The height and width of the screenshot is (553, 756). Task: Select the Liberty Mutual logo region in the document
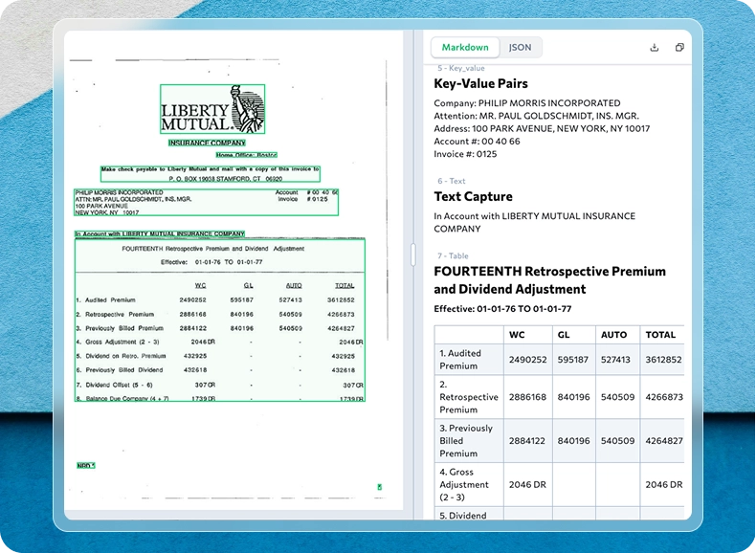click(x=212, y=109)
